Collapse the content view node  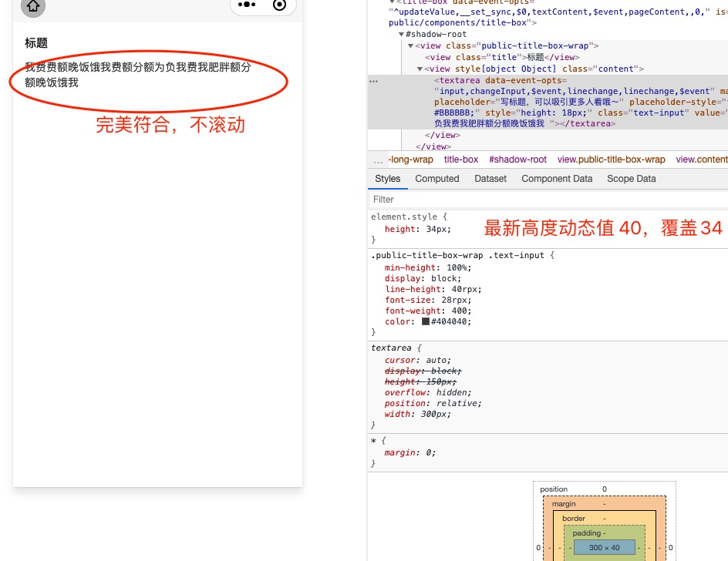(x=420, y=69)
